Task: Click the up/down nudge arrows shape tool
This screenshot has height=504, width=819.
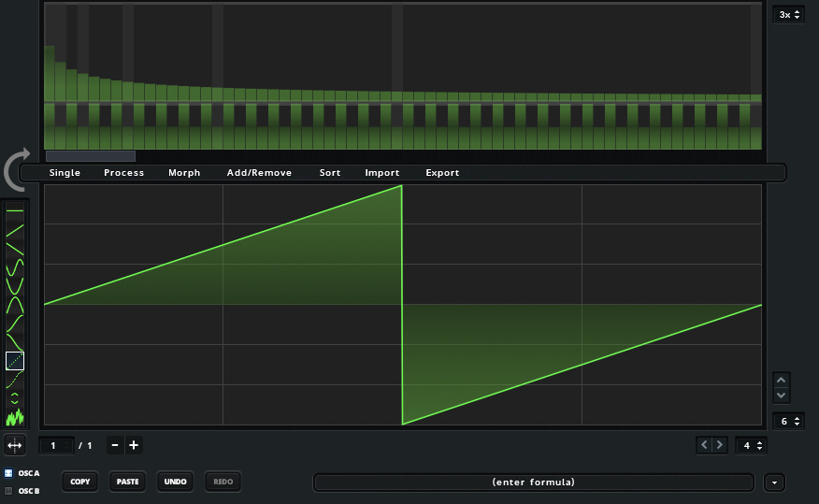Action: pyautogui.click(x=15, y=398)
